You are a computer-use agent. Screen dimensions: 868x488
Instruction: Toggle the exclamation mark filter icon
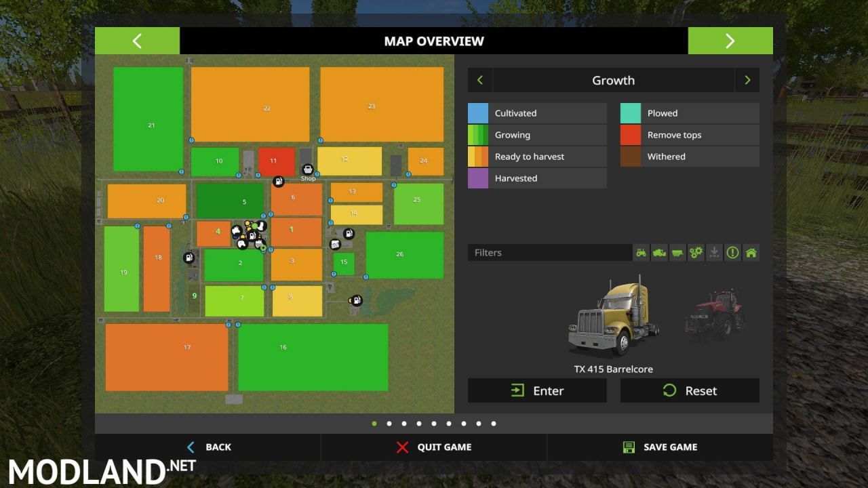coord(732,253)
